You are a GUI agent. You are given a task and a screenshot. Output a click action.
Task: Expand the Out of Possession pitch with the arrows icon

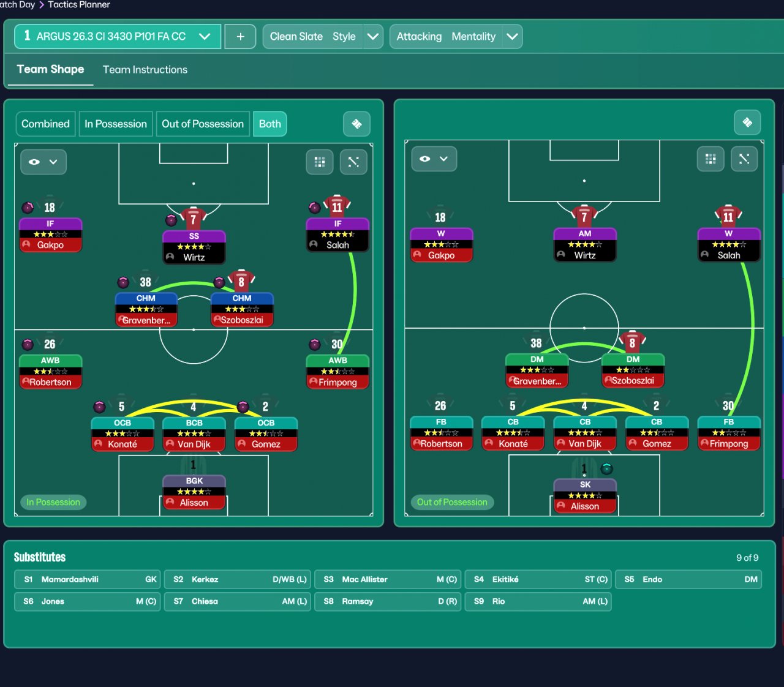pos(744,159)
